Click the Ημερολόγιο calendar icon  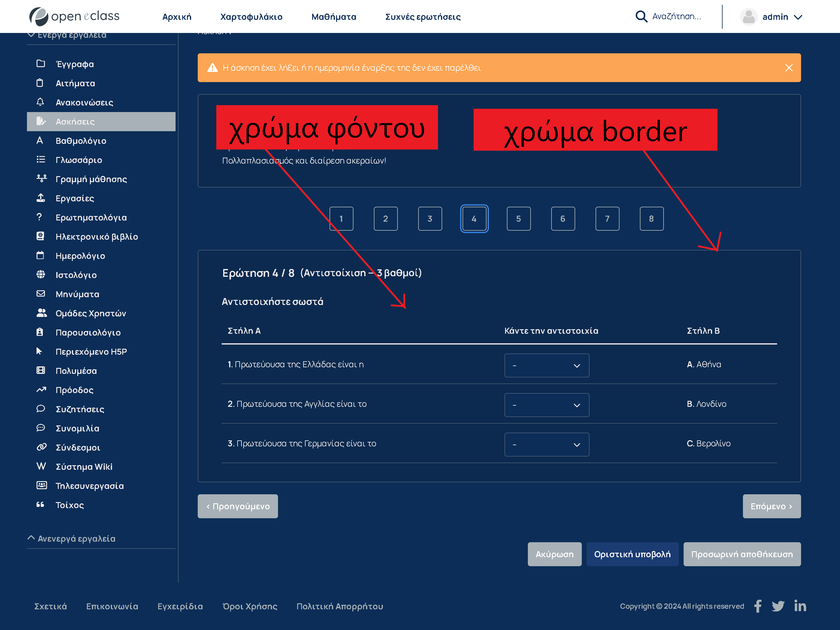[40, 255]
